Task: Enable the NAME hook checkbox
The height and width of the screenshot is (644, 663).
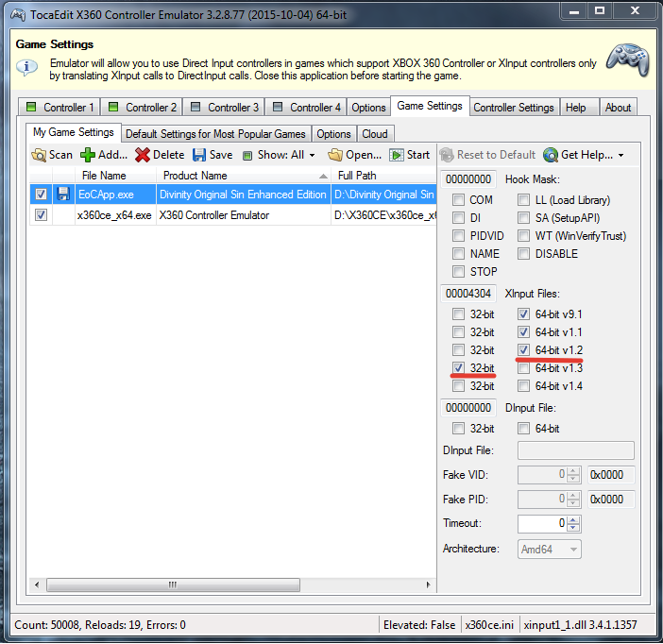Action: (458, 254)
